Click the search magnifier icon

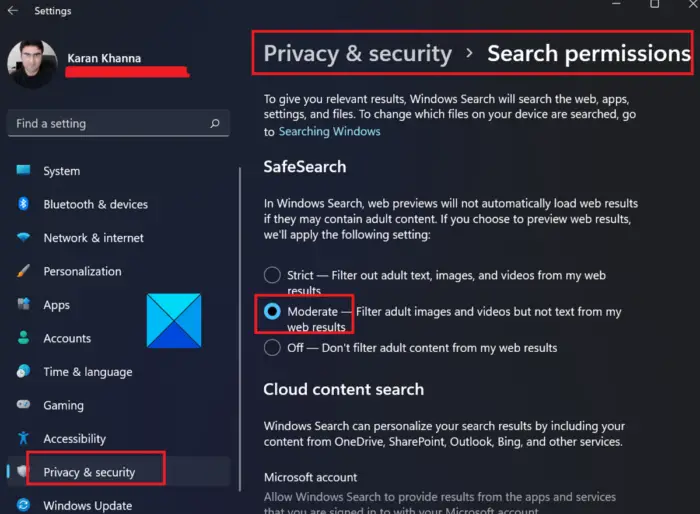[215, 123]
